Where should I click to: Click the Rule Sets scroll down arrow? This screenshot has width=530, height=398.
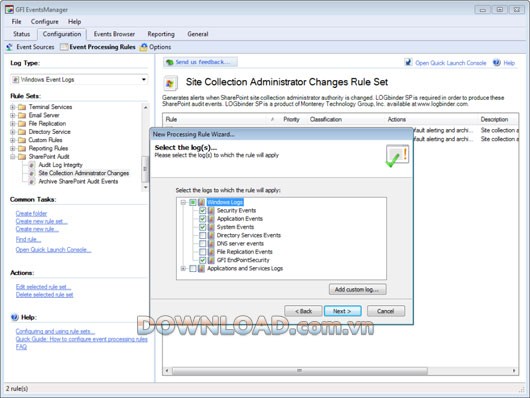coord(145,187)
